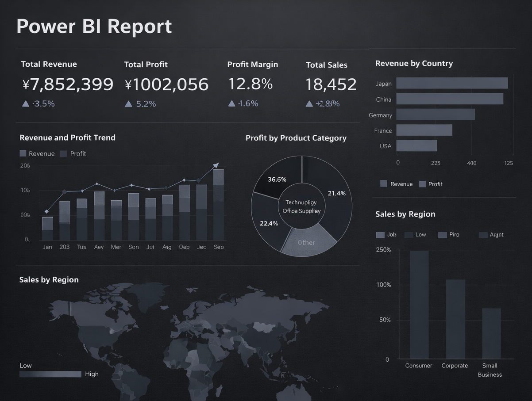The image size is (532, 401).
Task: Switch to the Profit by Product Category view
Action: tap(296, 137)
